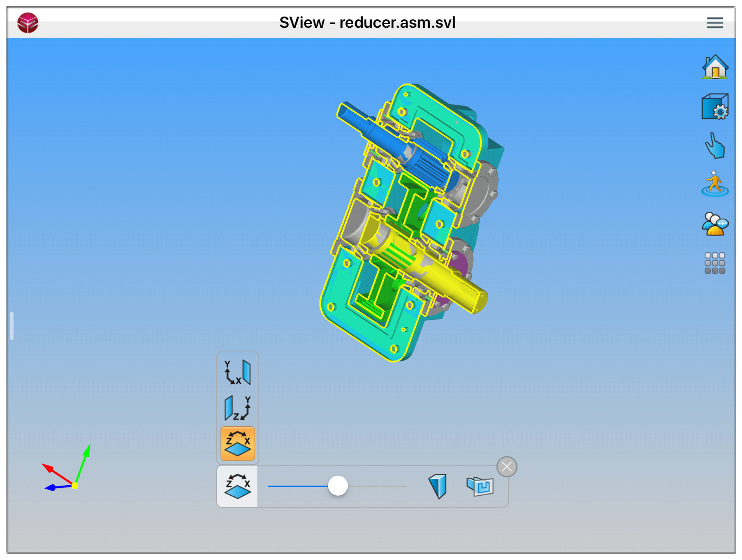
Task: Toggle the section cap display icon
Action: coord(480,486)
